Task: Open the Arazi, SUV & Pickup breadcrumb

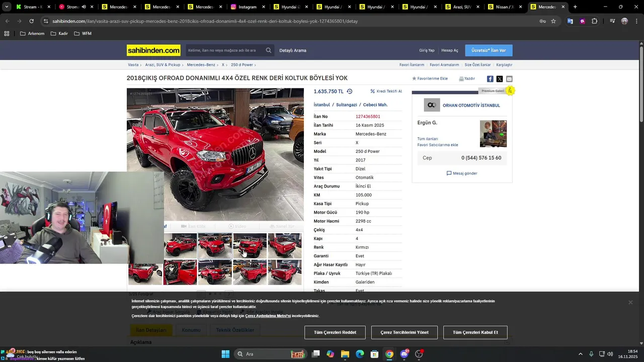Action: pos(163,65)
